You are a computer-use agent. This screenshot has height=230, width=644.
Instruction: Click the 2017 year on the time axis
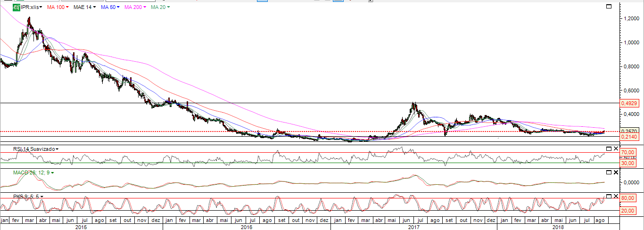pyautogui.click(x=414, y=227)
